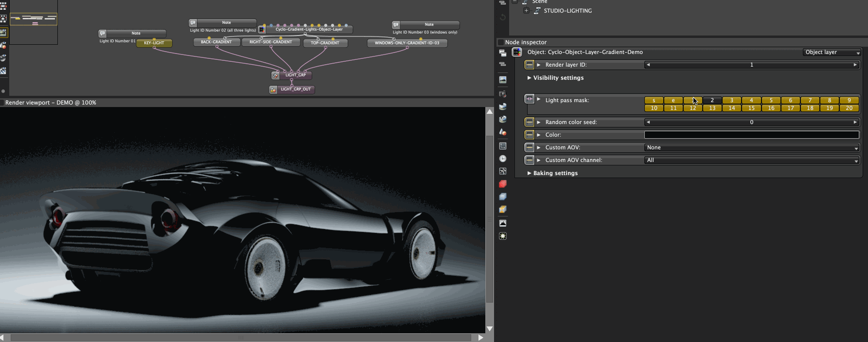Click the red cube render layer icon
Viewport: 868px width, 342px height.
[x=503, y=184]
